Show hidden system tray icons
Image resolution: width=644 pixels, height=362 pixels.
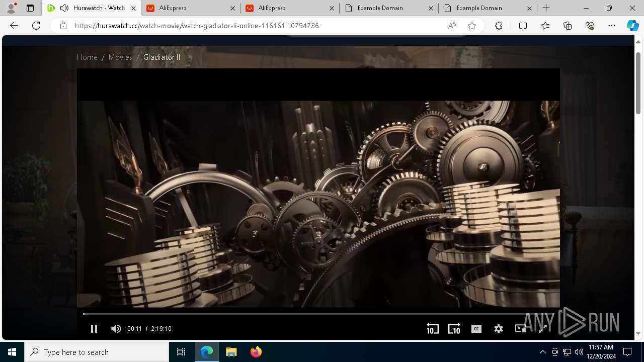[x=542, y=352]
